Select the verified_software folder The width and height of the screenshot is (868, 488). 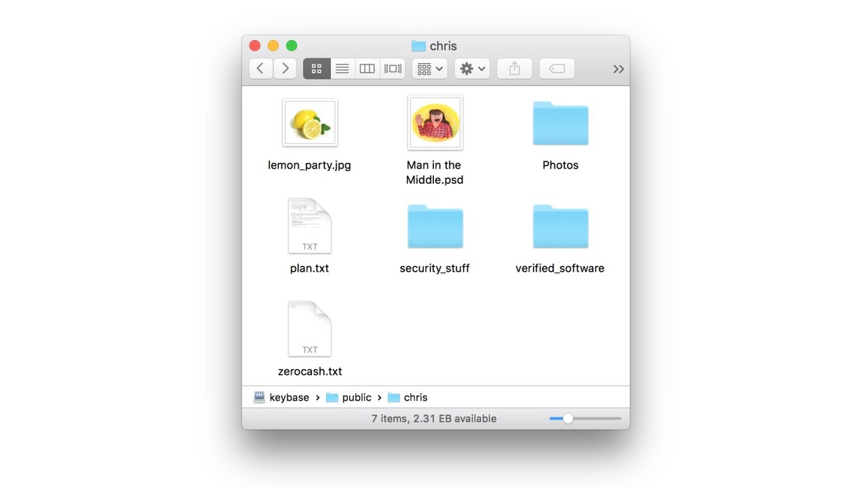(560, 226)
